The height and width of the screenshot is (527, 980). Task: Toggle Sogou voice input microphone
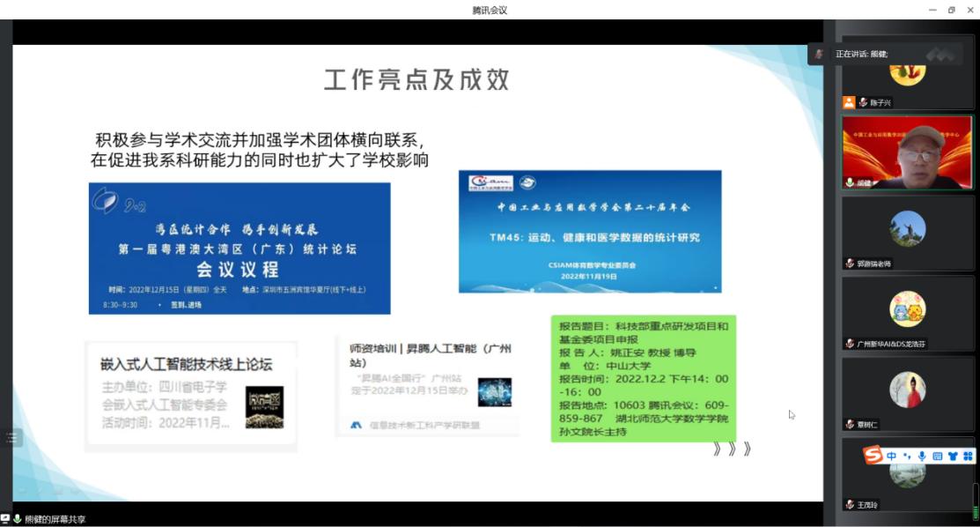[x=922, y=456]
